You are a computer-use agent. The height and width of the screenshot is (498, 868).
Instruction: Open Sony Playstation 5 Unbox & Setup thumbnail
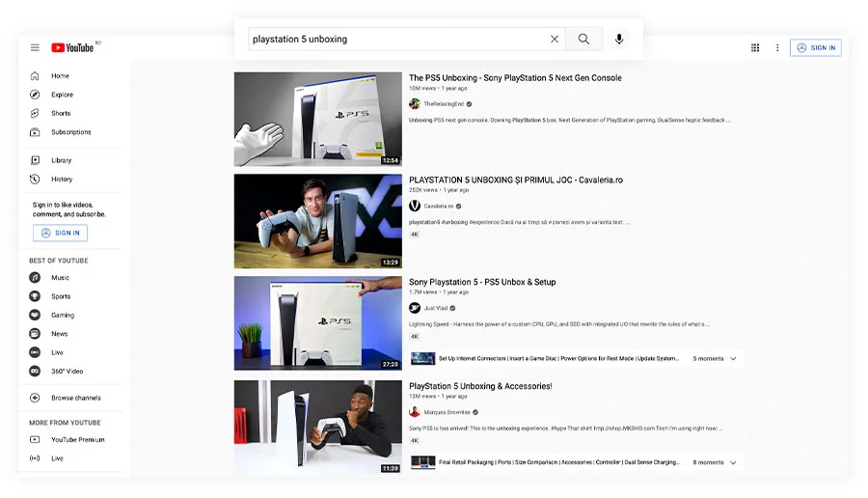pyautogui.click(x=317, y=323)
